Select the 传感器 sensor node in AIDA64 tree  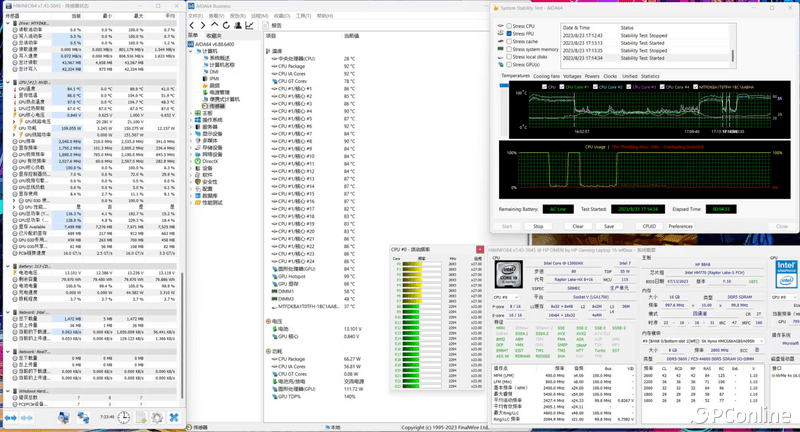pyautogui.click(x=213, y=106)
